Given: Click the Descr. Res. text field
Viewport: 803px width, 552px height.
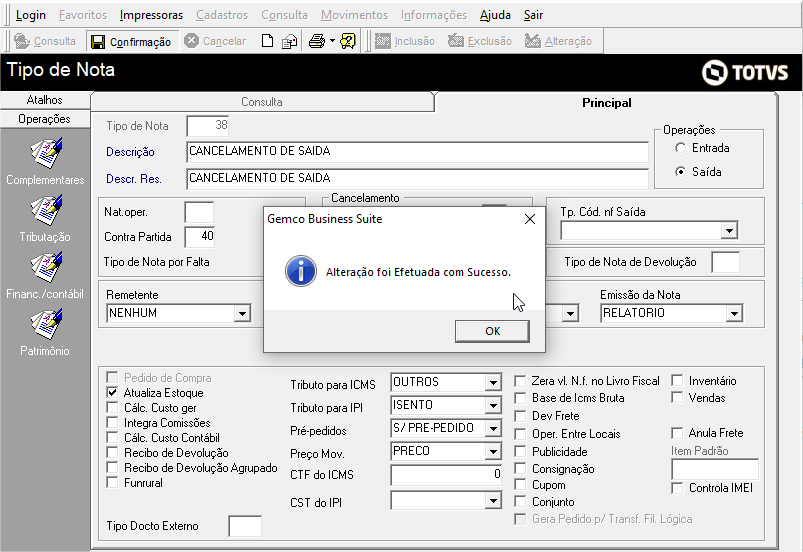Looking at the screenshot, I should (x=417, y=179).
